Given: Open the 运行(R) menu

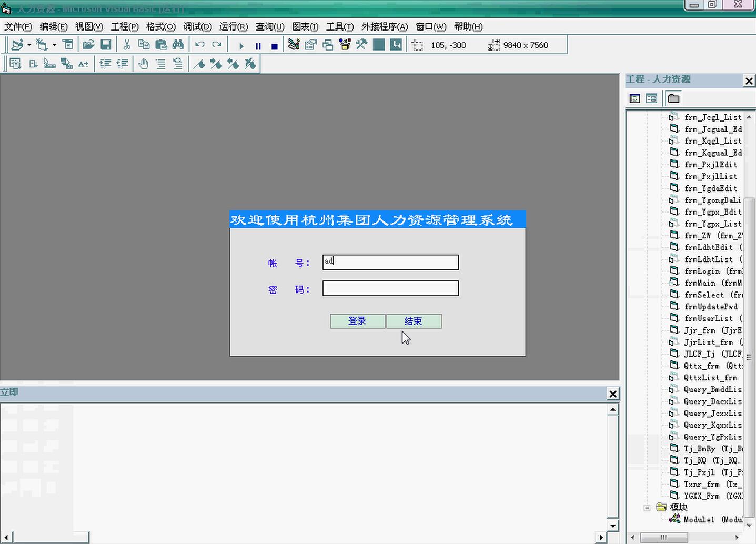Looking at the screenshot, I should (234, 26).
